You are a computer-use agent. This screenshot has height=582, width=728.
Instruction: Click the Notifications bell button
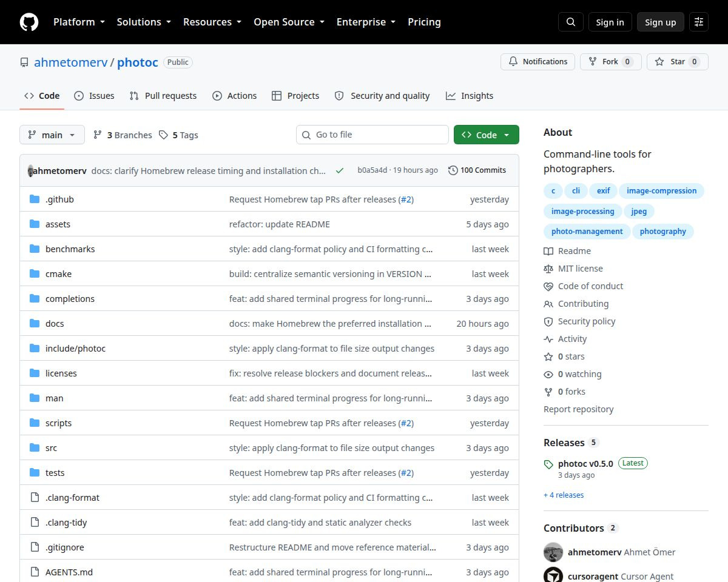pos(538,62)
